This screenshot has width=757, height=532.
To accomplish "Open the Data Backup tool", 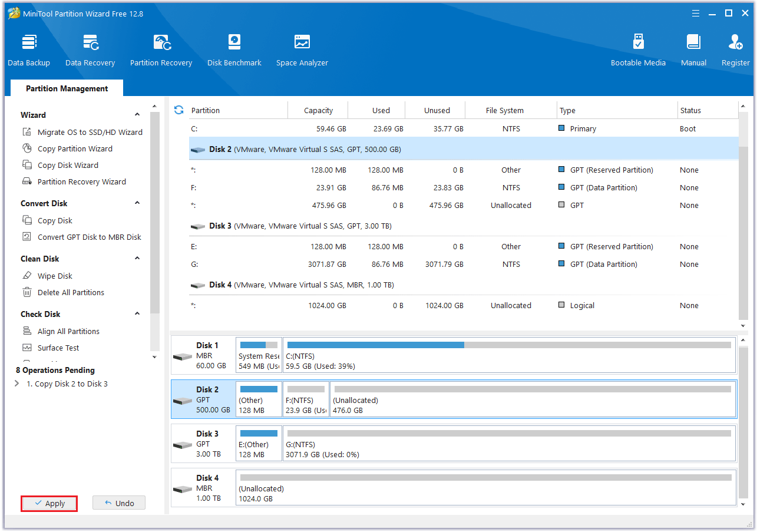I will [x=29, y=50].
